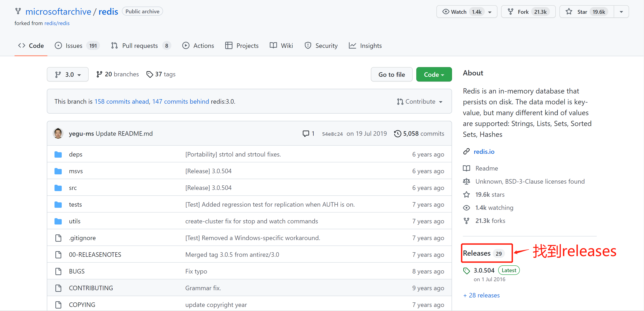Image resolution: width=644 pixels, height=311 pixels.
Task: Expand the green Code download dropdown
Action: tap(434, 75)
